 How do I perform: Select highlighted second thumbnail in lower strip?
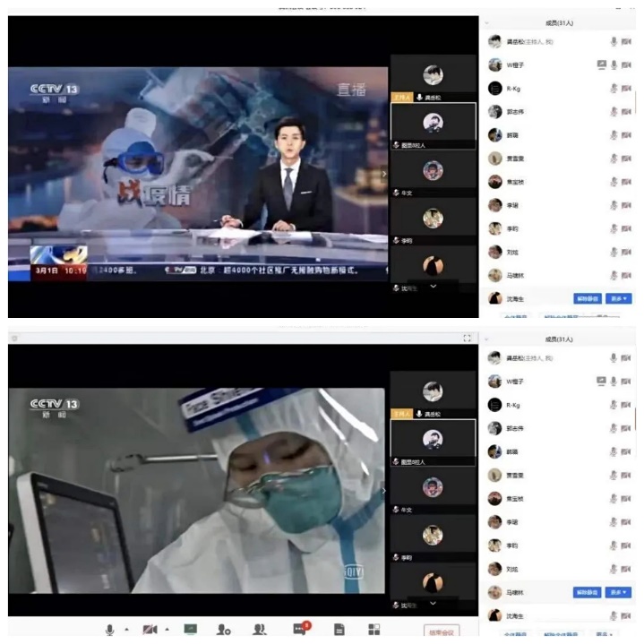pos(433,442)
